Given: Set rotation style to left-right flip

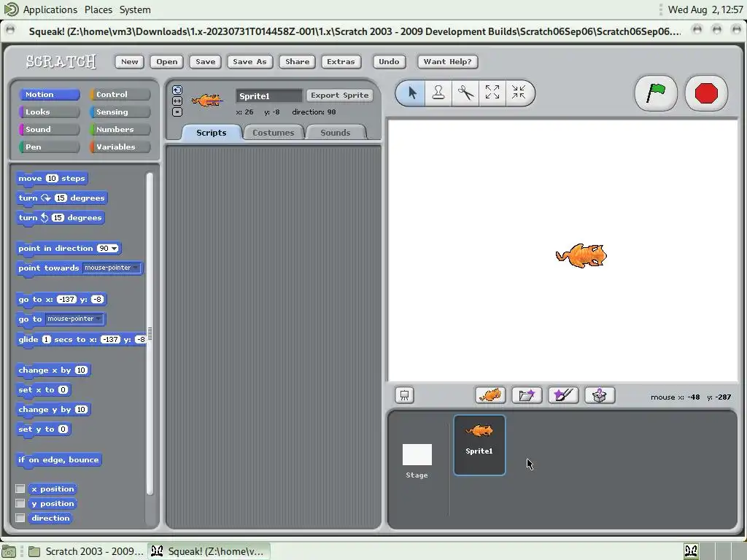Looking at the screenshot, I should pos(177,101).
